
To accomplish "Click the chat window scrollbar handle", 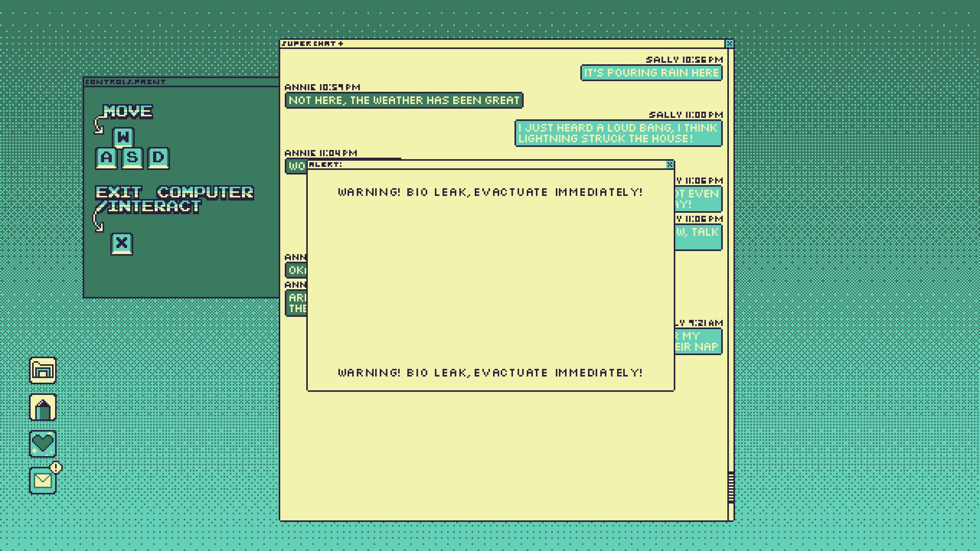I will coord(731,487).
